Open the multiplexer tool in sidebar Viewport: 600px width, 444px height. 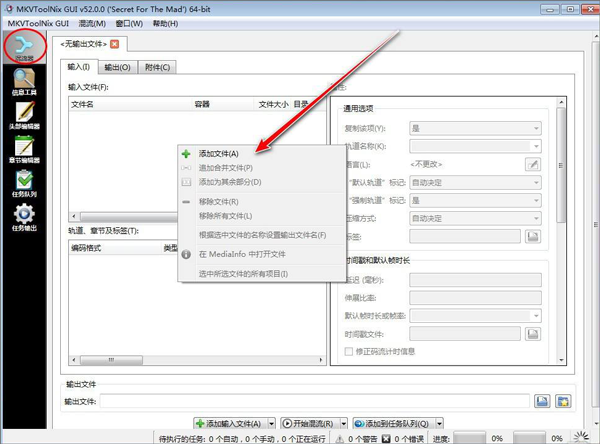click(24, 47)
